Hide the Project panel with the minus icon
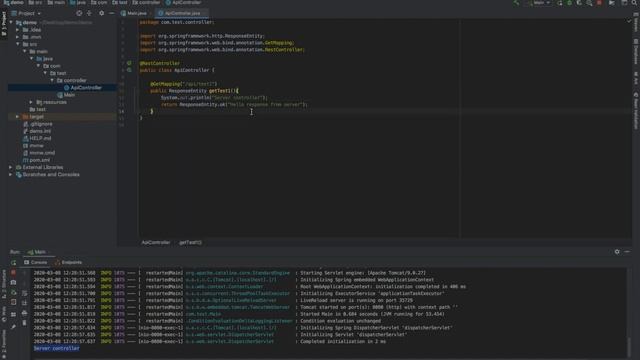 111,13
